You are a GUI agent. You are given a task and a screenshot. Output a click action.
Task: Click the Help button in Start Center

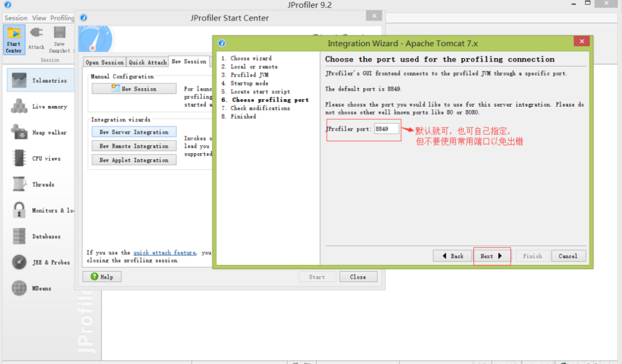point(102,277)
